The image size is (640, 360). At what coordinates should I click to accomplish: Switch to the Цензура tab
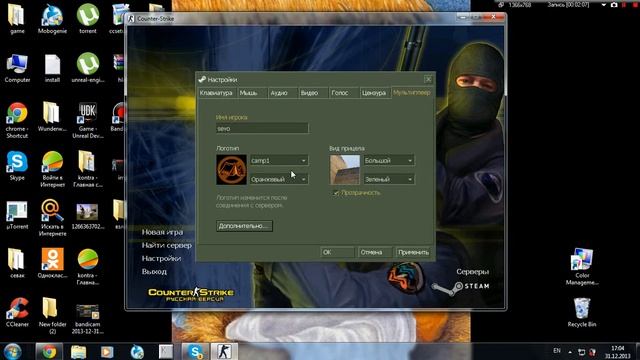375,93
